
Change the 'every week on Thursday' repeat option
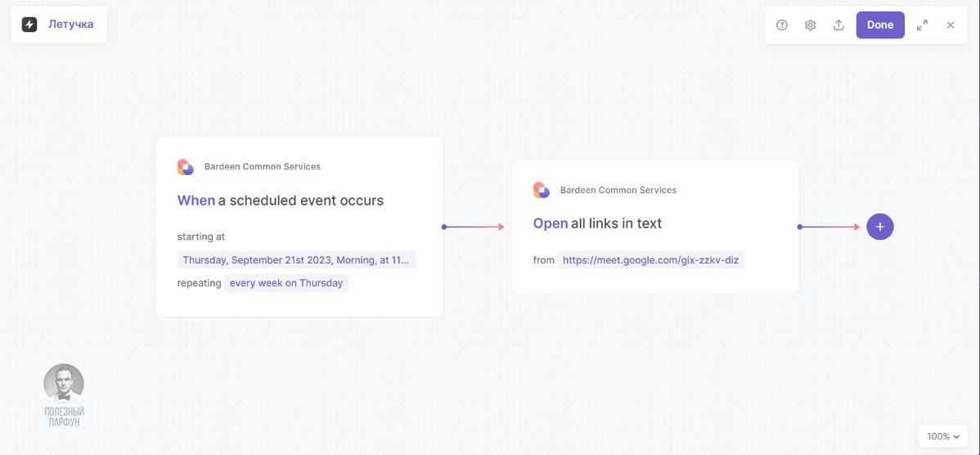coord(286,283)
